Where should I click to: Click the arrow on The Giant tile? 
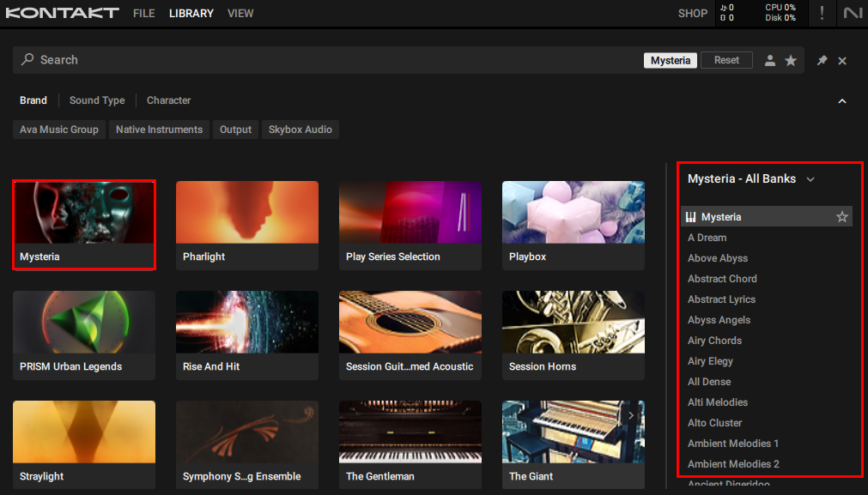[x=631, y=416]
